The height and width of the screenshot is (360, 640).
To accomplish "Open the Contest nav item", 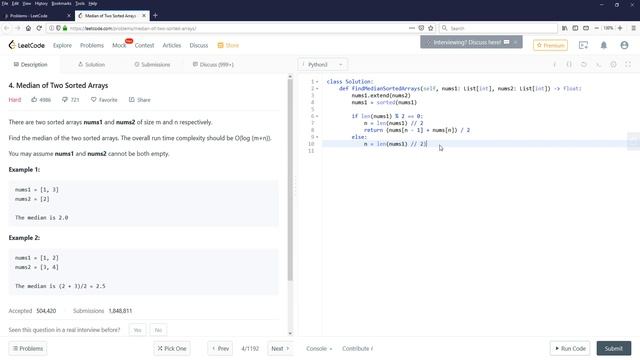I will [x=144, y=45].
